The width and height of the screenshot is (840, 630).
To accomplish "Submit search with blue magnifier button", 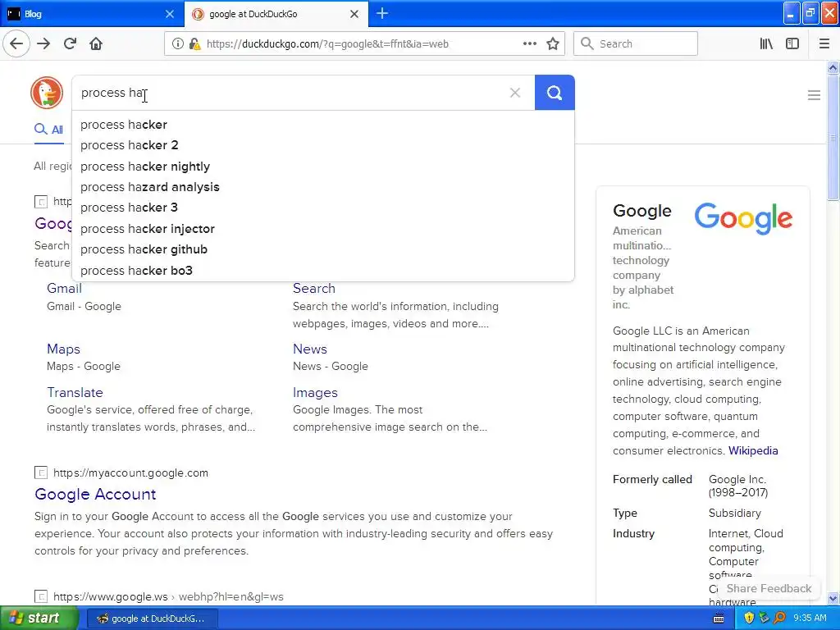I will click(x=555, y=93).
